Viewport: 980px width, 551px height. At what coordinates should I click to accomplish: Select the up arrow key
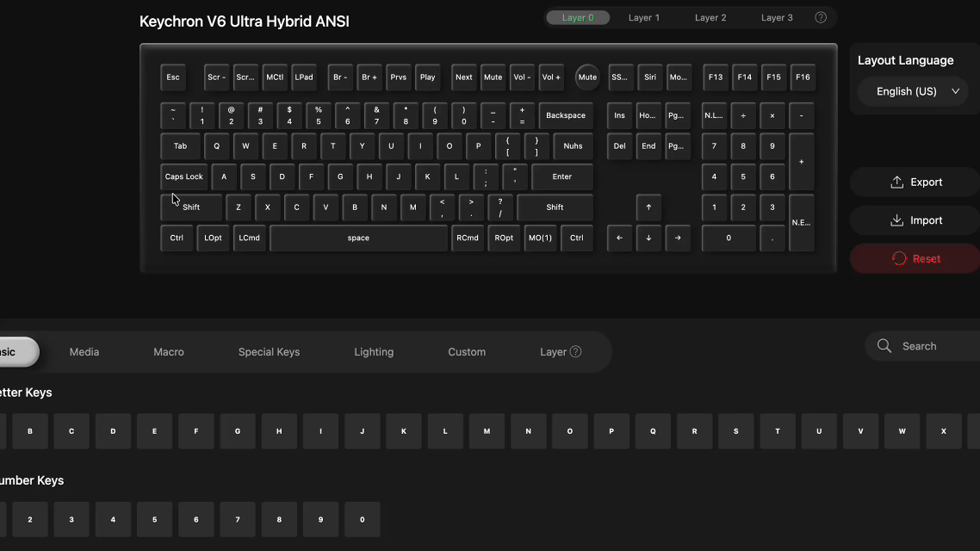(x=648, y=207)
